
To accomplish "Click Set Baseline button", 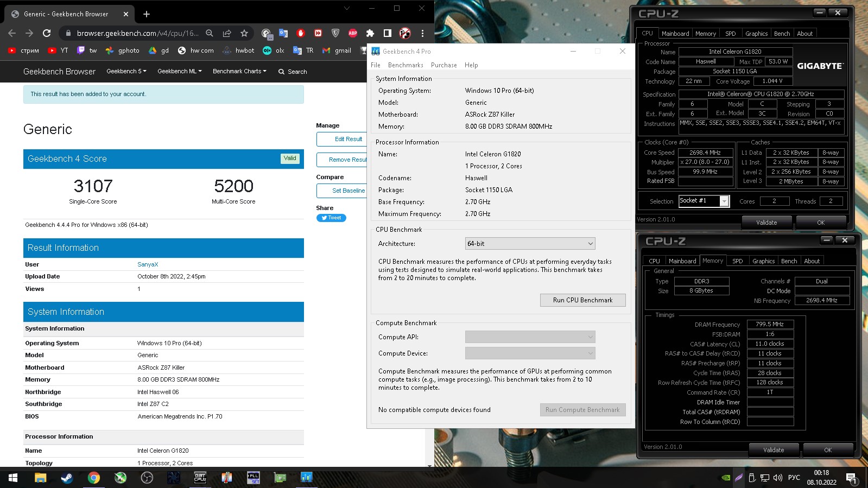I will 343,191.
